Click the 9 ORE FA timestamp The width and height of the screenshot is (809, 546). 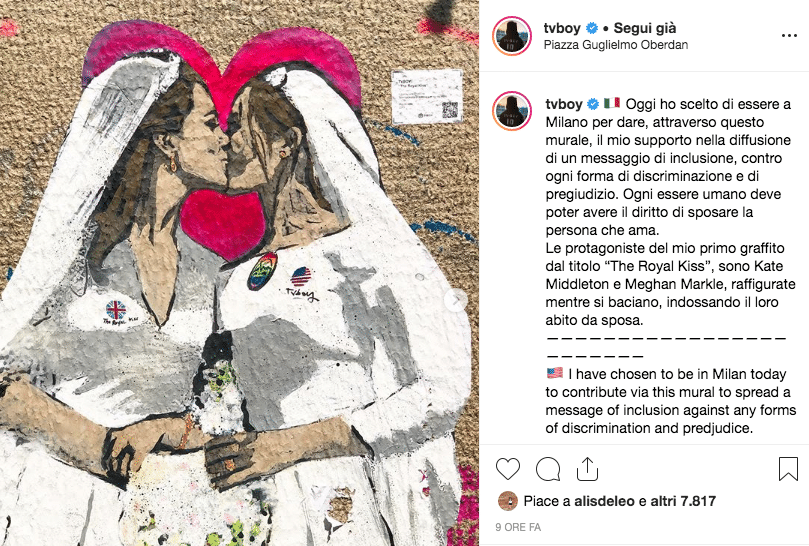point(517,527)
